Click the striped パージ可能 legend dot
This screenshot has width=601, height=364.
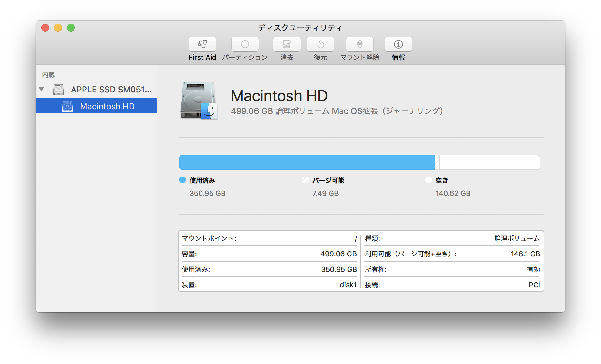pos(305,180)
